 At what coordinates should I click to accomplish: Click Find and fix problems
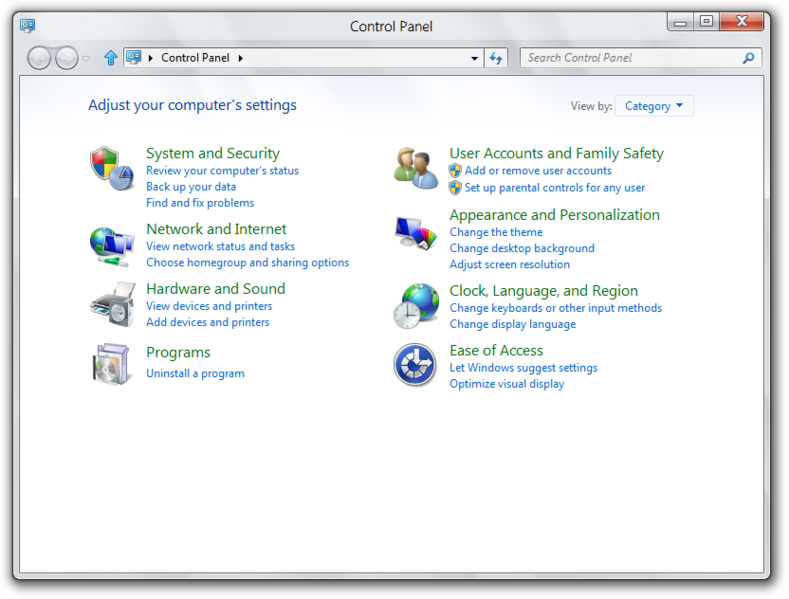[x=200, y=203]
